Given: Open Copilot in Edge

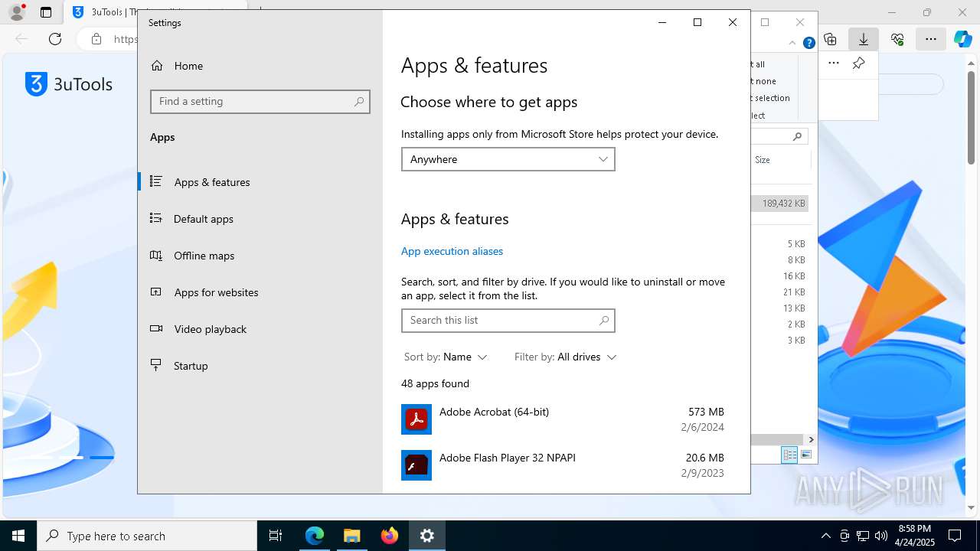Looking at the screenshot, I should pyautogui.click(x=963, y=39).
